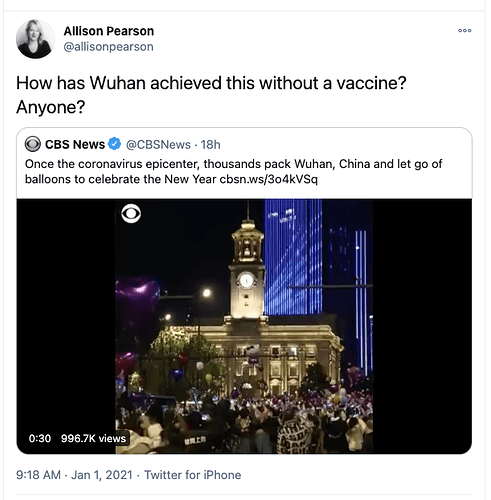Open the @CBSNews handle
Screen dimensions: 491x500
158,145
